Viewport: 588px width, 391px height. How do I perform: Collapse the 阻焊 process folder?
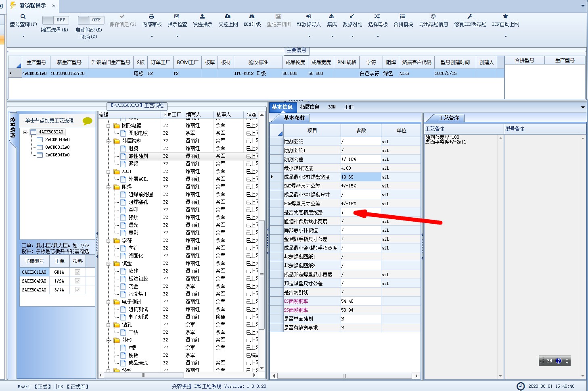point(109,187)
